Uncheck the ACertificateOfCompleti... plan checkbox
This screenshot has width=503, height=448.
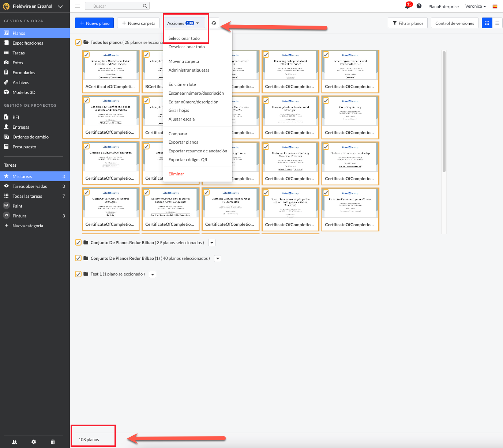pos(86,54)
